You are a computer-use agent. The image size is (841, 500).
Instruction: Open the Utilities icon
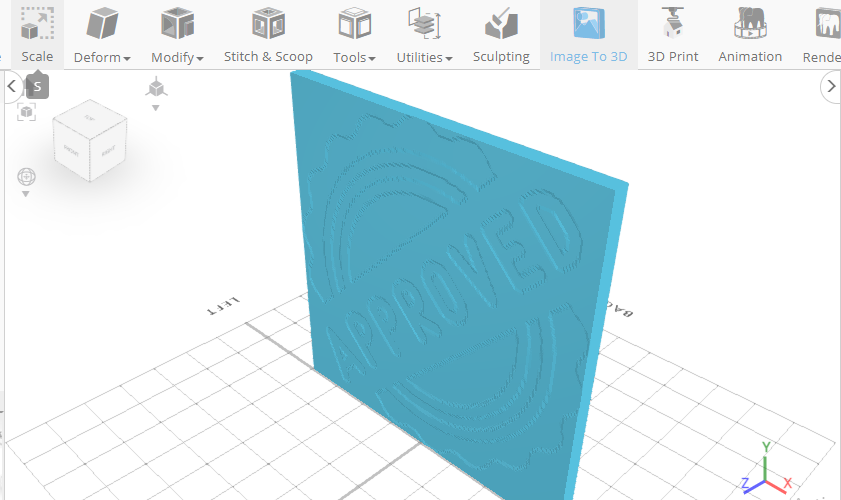tap(424, 24)
